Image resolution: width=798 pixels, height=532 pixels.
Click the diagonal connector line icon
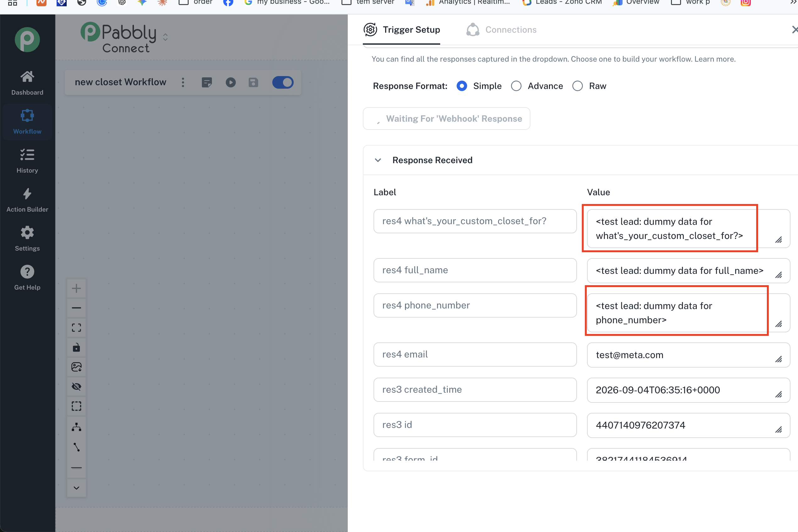pyautogui.click(x=76, y=447)
